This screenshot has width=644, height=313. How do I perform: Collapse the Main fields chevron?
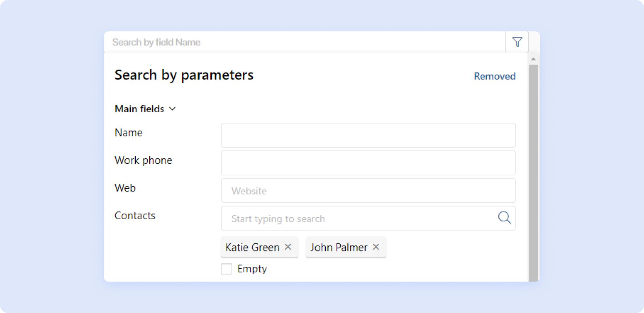pos(173,109)
